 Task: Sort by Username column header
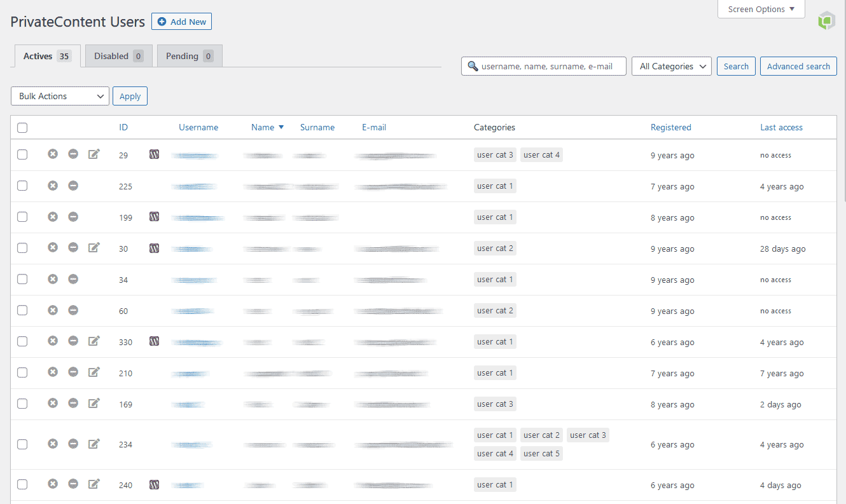click(198, 127)
